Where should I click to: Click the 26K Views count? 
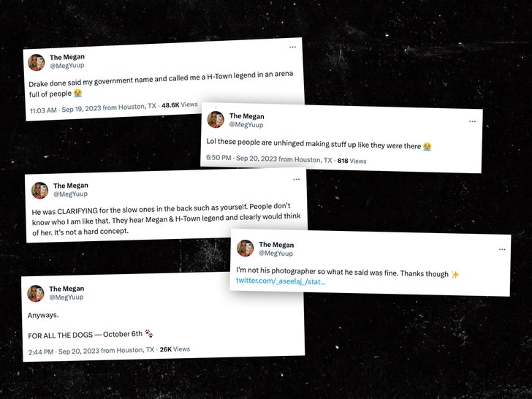coord(175,349)
